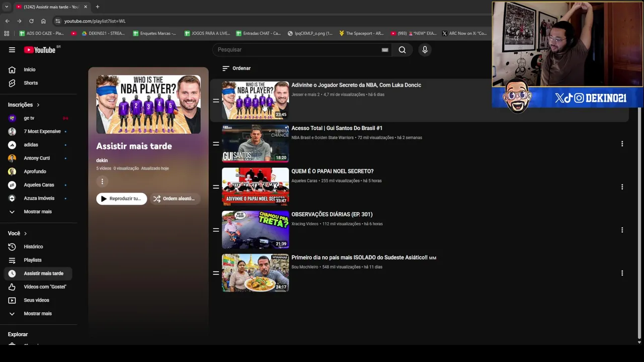Click the Explorar section heading
Screen dimensions: 644x362
(x=18, y=334)
